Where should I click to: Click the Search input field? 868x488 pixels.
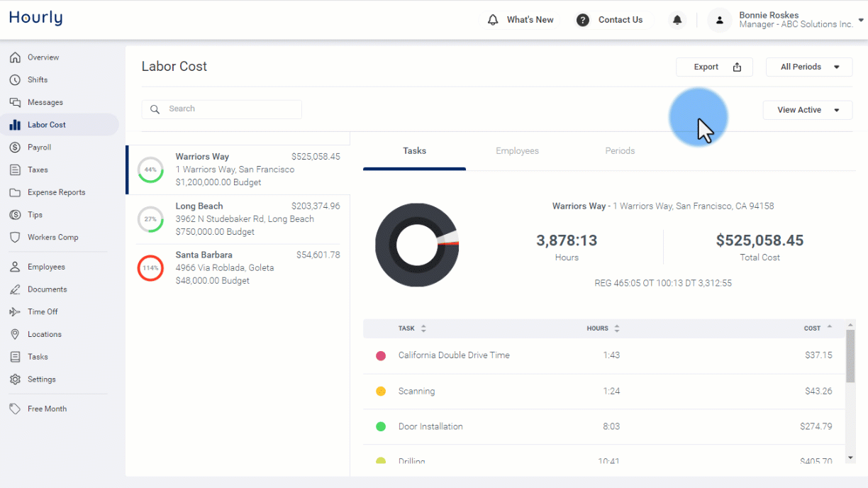click(x=222, y=109)
